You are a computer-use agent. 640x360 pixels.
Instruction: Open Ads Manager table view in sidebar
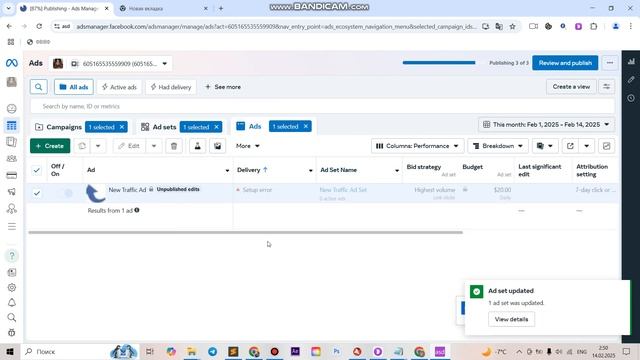point(11,125)
